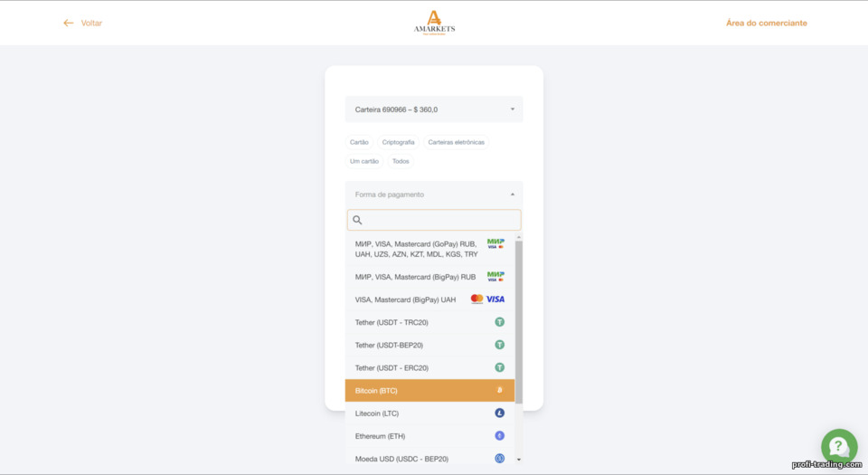Screen dimensions: 868x475
Task: Click the magnifier search icon
Action: click(x=358, y=220)
